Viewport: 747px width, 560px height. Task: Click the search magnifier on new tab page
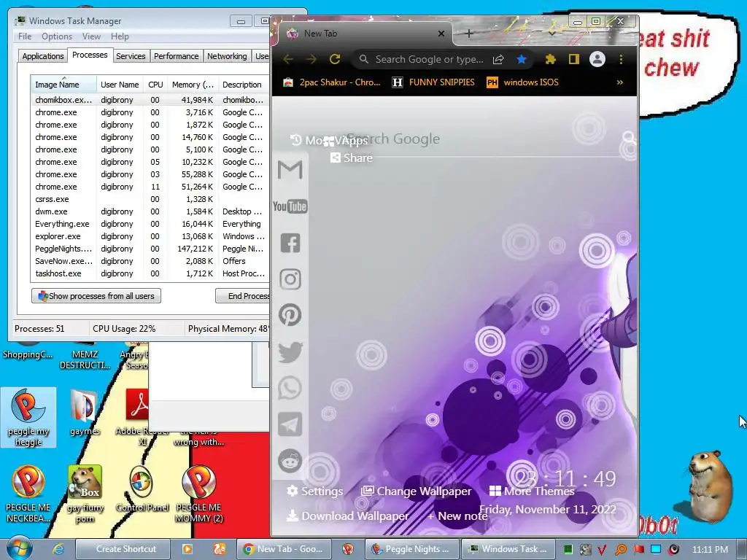[x=629, y=138]
